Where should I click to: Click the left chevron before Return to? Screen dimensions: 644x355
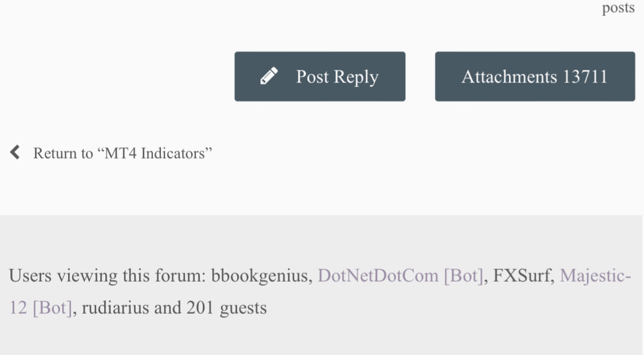click(x=15, y=152)
